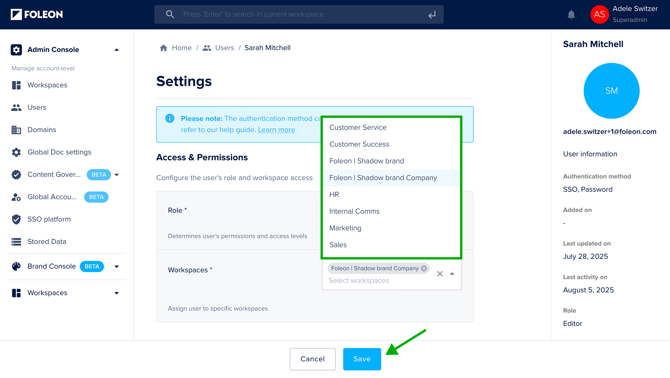This screenshot has width=670, height=378.
Task: Select Internal Comms from the workspace list
Action: [x=391, y=211]
